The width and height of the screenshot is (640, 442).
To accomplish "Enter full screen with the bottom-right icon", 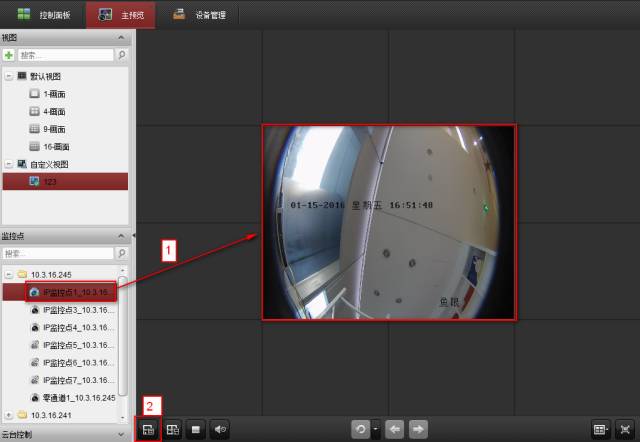I will 625,429.
